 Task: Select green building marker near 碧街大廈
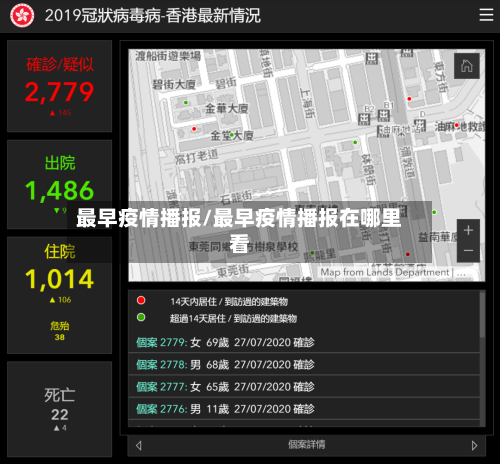pyautogui.click(x=186, y=102)
